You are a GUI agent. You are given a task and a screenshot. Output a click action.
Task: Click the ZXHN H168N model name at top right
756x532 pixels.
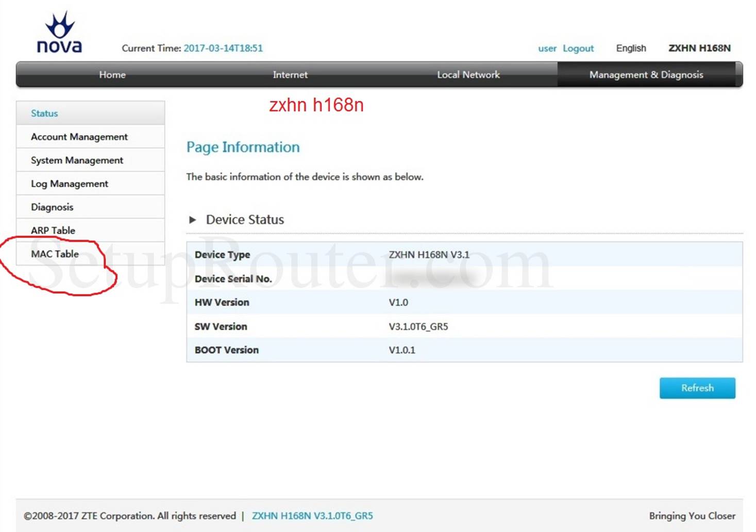[699, 48]
